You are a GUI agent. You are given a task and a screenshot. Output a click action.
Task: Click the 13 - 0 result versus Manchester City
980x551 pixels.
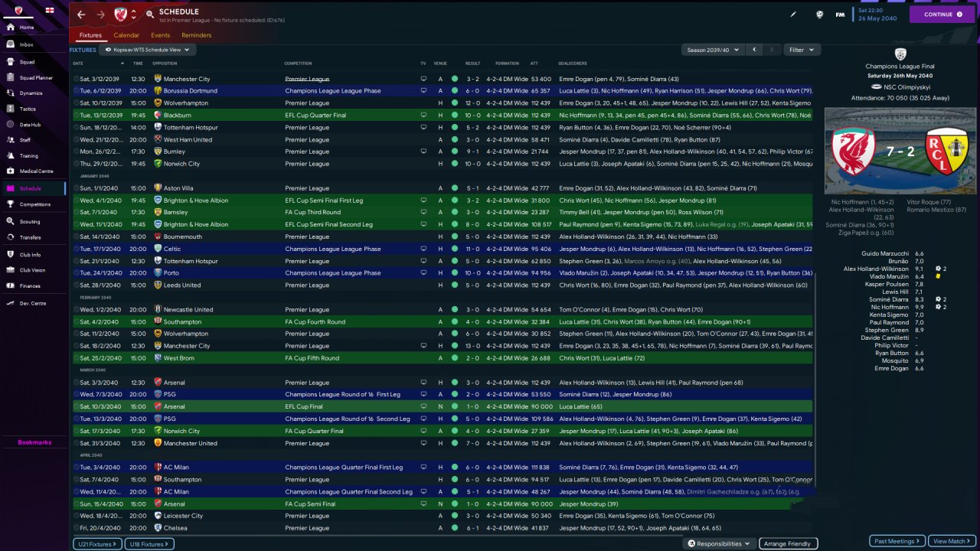coord(472,346)
